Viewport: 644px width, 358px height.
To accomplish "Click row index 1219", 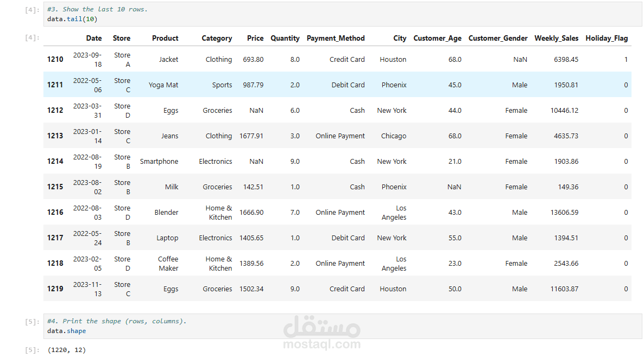I will coord(55,289).
